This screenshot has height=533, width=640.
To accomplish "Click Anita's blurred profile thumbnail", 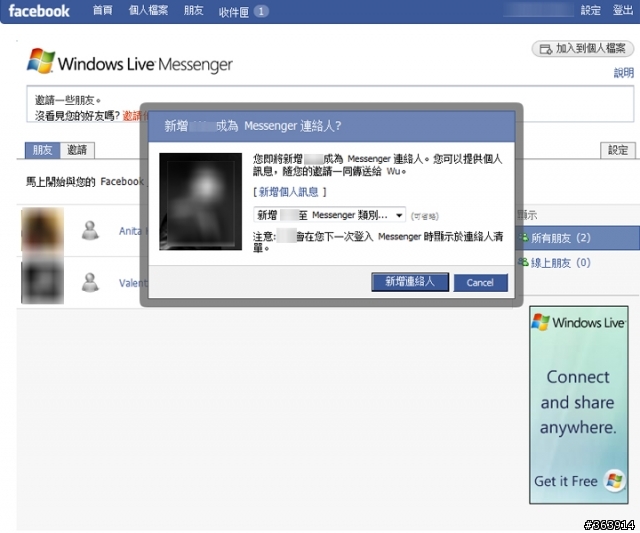I will point(42,230).
